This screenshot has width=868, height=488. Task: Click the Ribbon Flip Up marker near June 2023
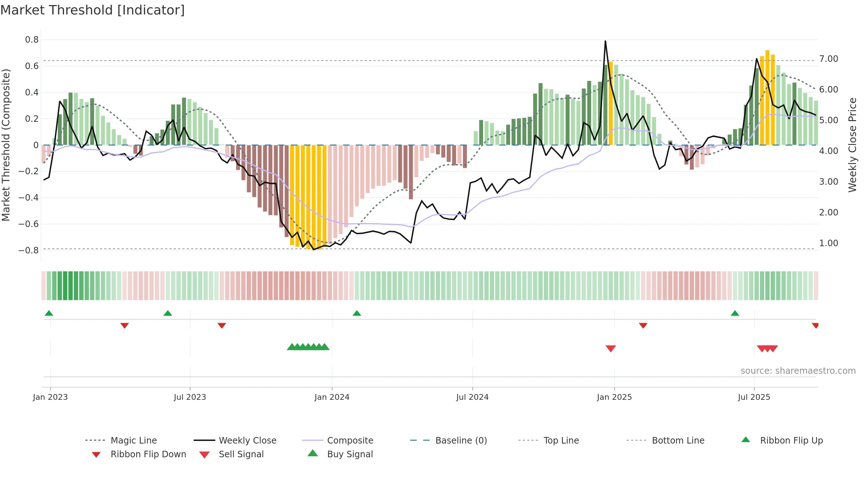(168, 313)
